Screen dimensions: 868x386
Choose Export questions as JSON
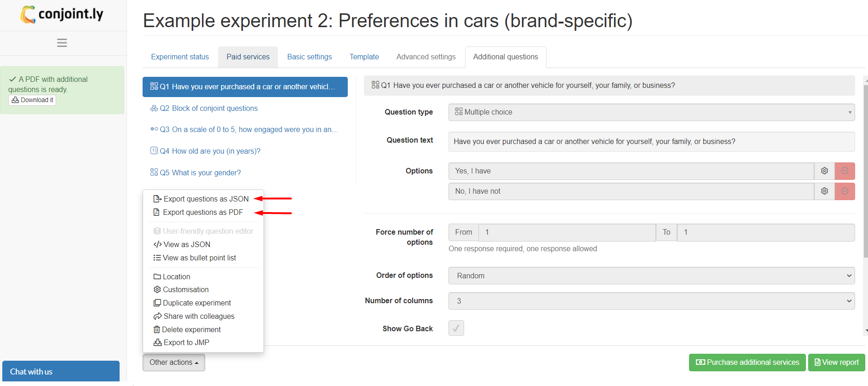pos(201,199)
